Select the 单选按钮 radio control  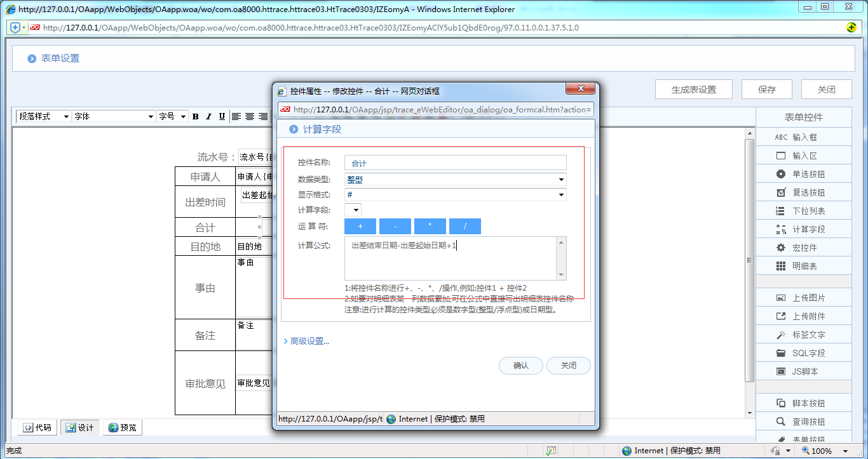803,174
